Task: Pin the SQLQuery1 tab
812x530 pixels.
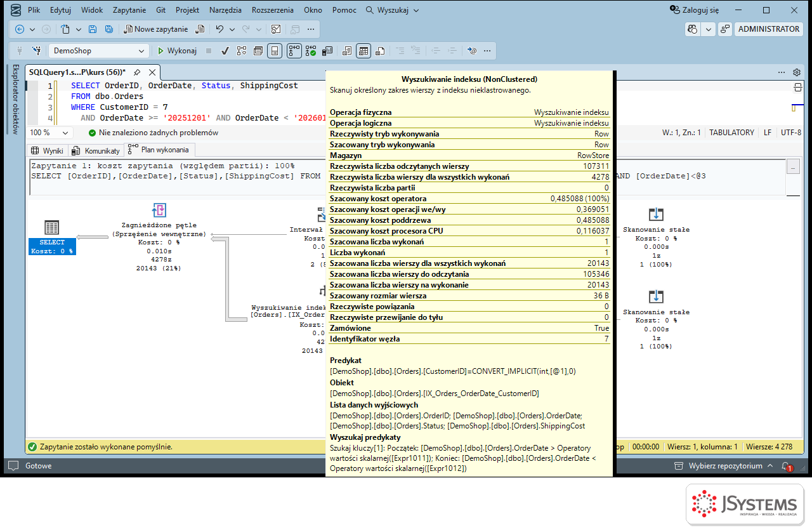Action: (x=137, y=72)
